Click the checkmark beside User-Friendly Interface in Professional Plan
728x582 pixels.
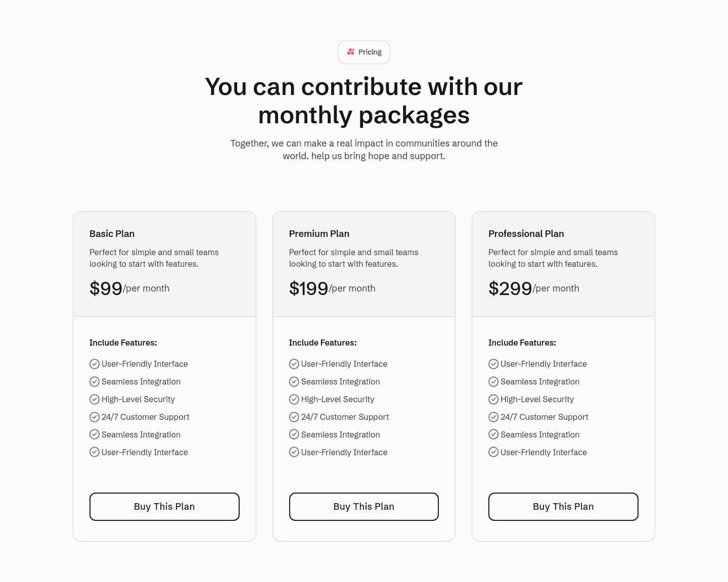click(493, 364)
